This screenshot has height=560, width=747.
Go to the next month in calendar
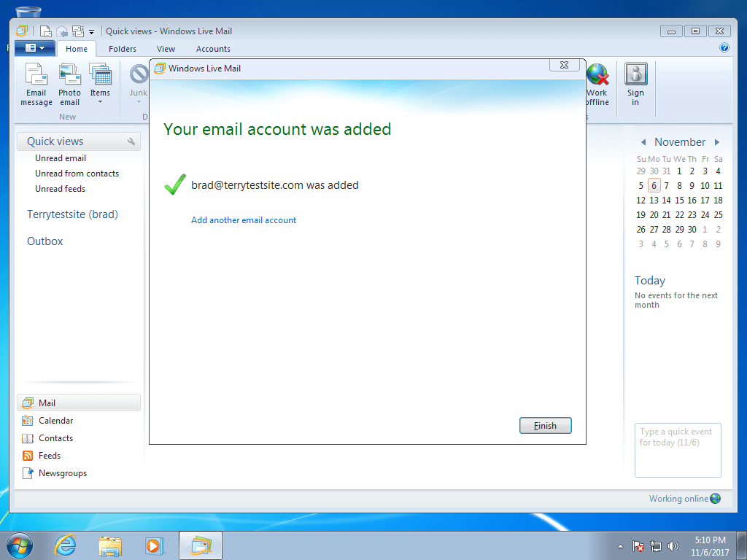(717, 142)
